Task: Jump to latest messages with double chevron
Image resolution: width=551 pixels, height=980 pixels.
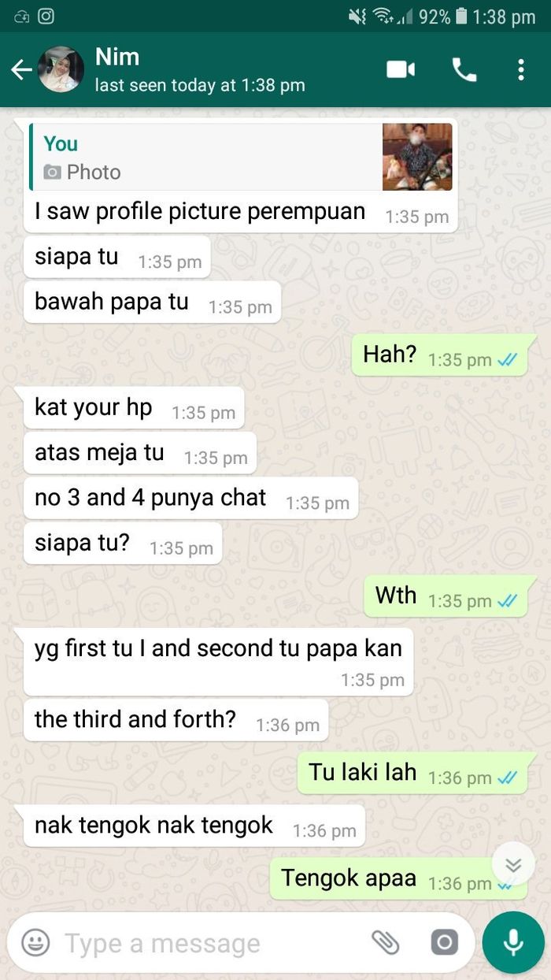Action: point(513,865)
